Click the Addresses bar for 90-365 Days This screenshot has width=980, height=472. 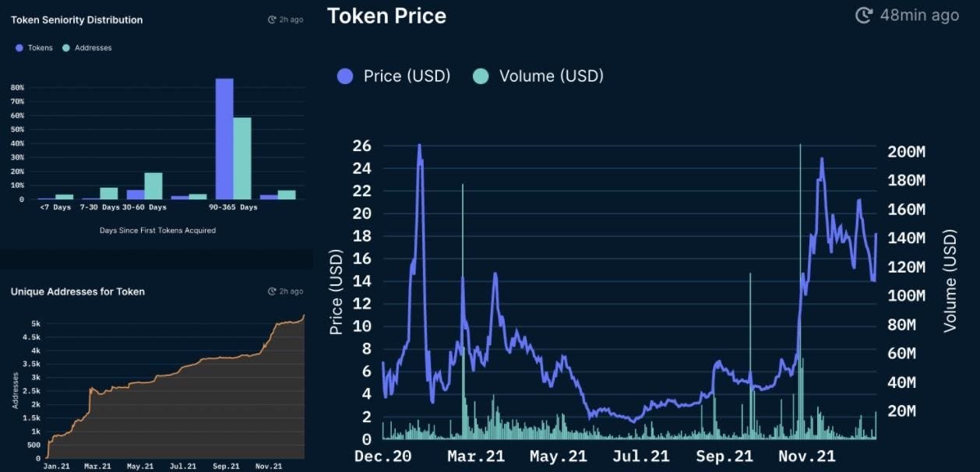click(x=242, y=158)
